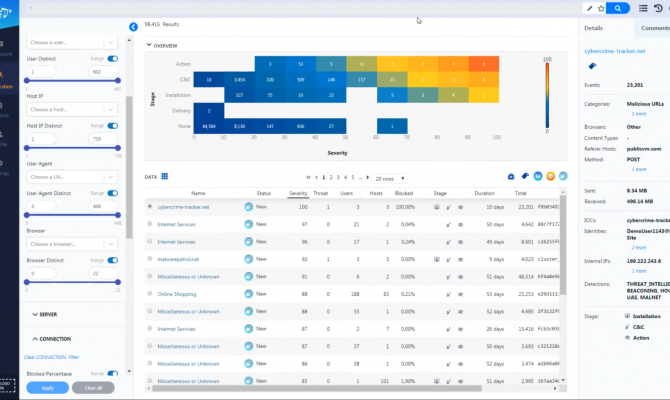The height and width of the screenshot is (400, 670).
Task: Open the history clock icon
Action: pyautogui.click(x=658, y=8)
